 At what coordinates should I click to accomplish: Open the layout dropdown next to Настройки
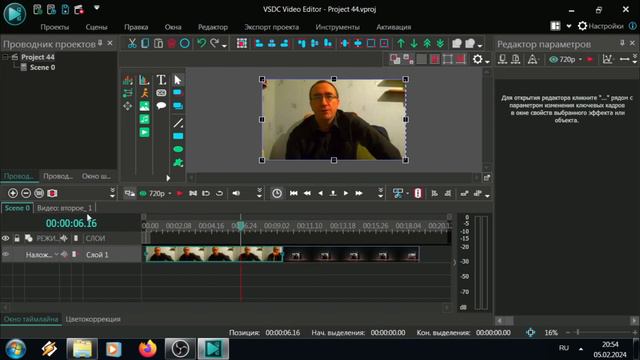click(569, 26)
